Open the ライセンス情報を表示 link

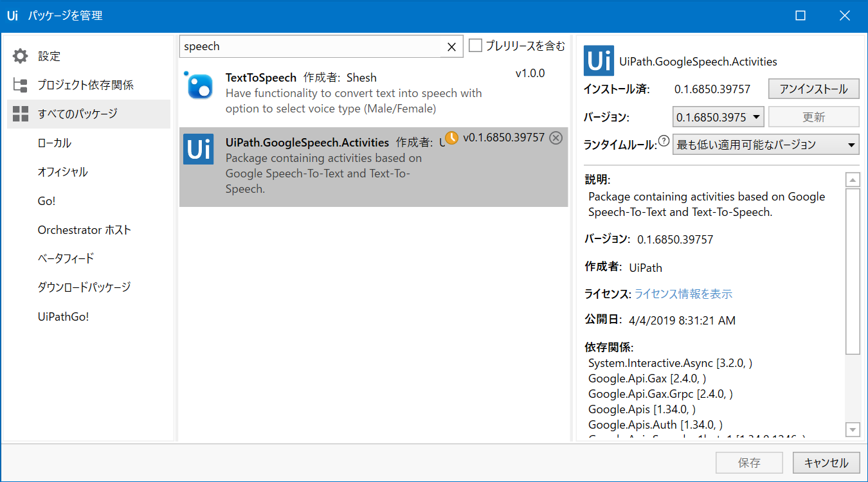coord(683,294)
